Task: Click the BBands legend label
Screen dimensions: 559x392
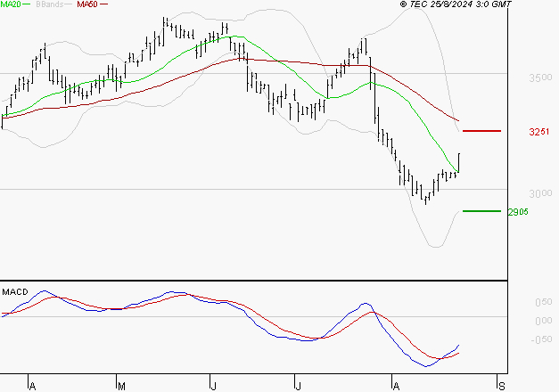Action: 50,4
